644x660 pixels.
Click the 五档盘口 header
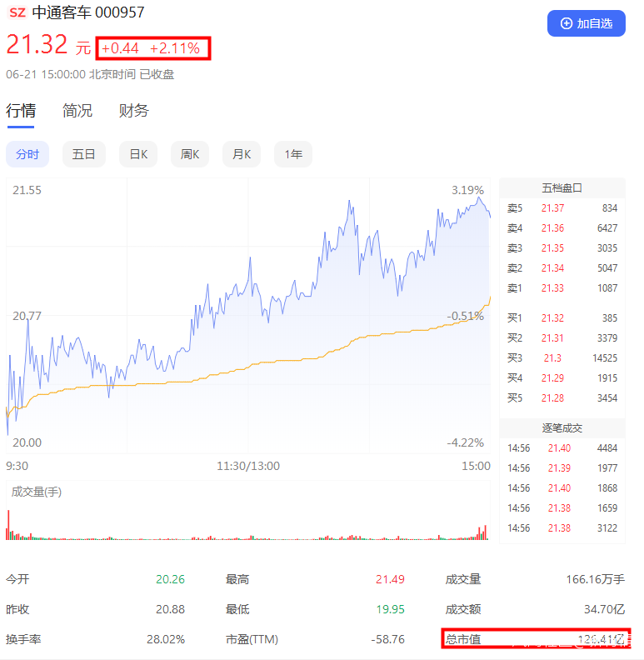[562, 188]
